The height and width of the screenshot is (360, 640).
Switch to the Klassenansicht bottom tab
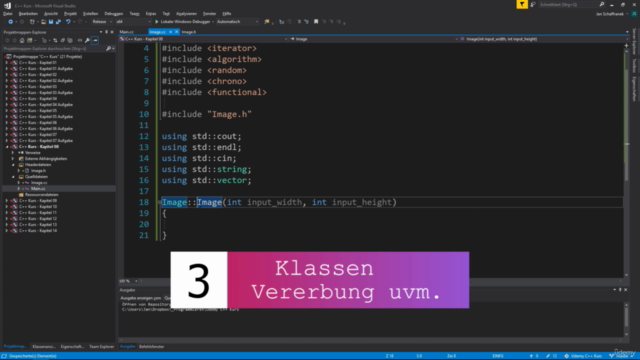click(x=44, y=347)
